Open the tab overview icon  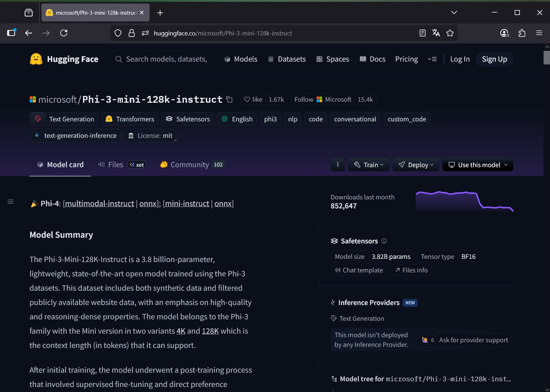click(x=29, y=13)
